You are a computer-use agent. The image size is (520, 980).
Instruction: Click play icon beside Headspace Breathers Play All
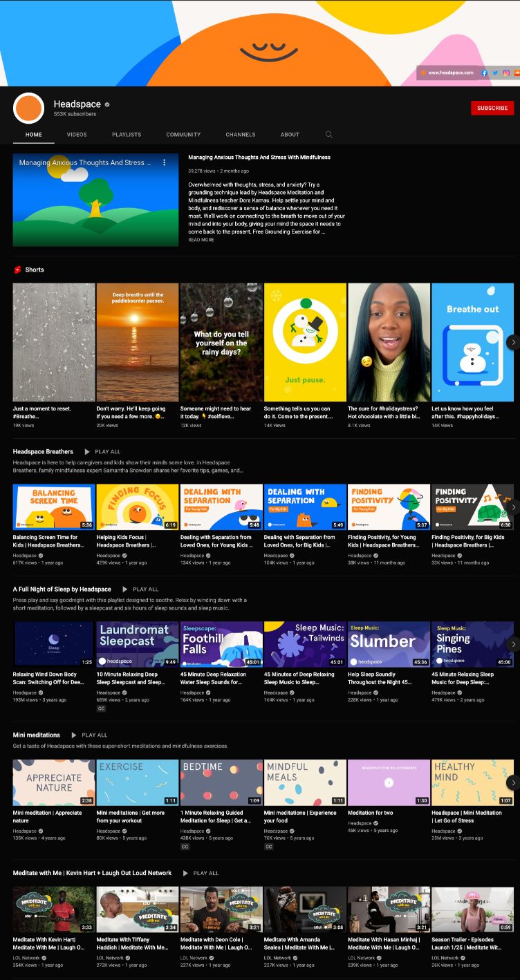click(x=87, y=452)
